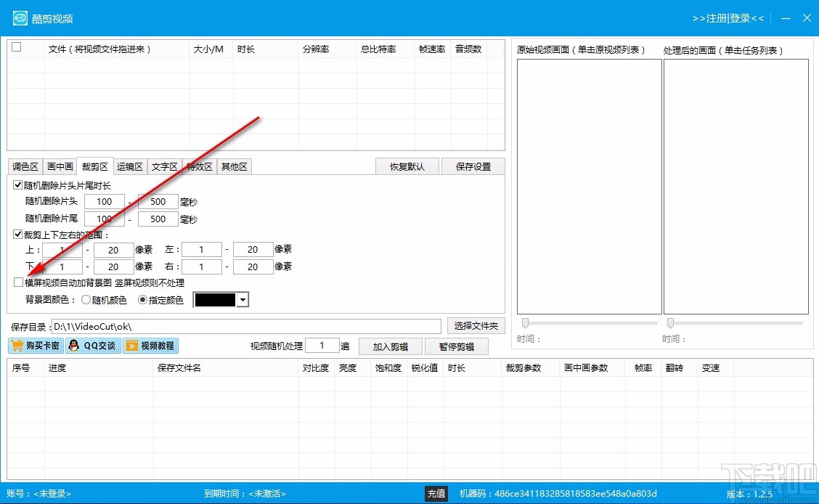Viewport: 819px width, 504px height.
Task: Click 文件 column header in file list
Action: 116,49
